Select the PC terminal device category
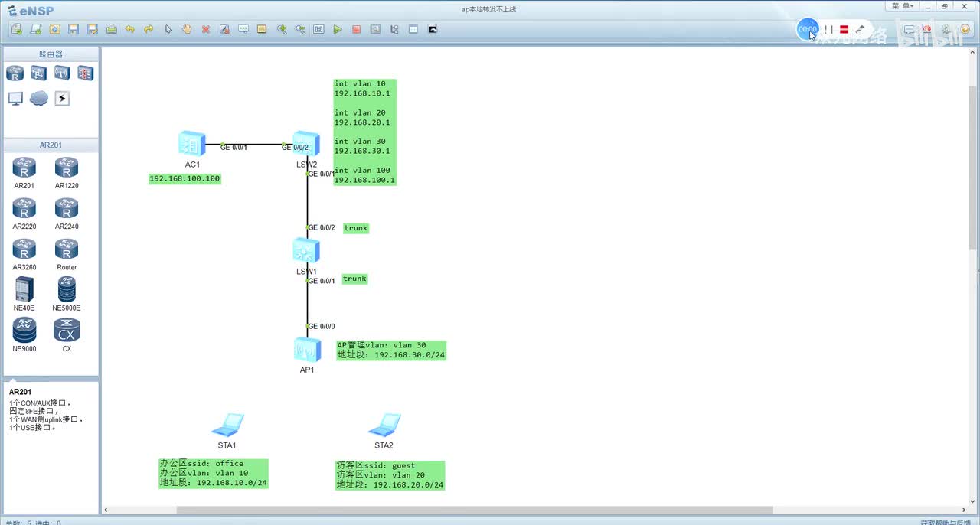 [x=15, y=98]
